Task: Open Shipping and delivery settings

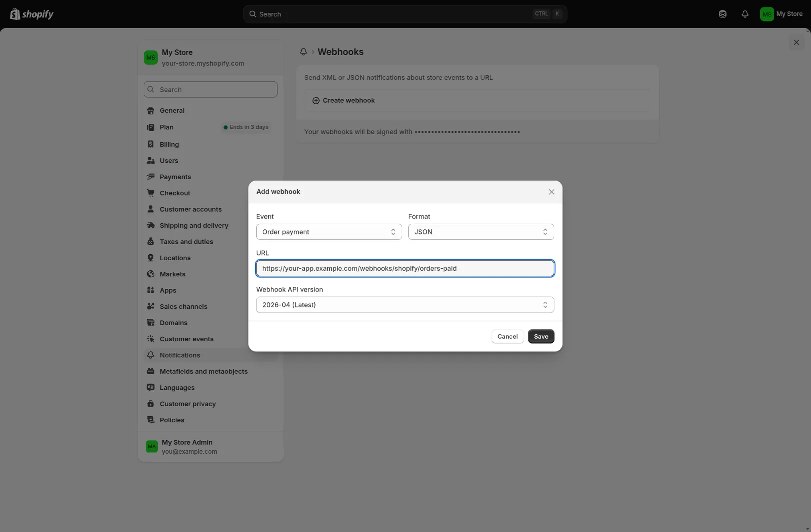Action: click(210, 226)
